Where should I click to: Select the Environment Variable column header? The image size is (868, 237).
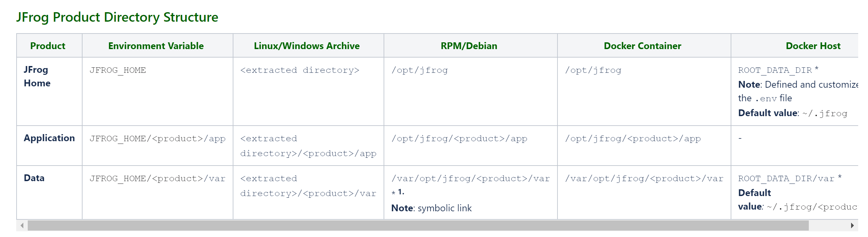point(156,46)
